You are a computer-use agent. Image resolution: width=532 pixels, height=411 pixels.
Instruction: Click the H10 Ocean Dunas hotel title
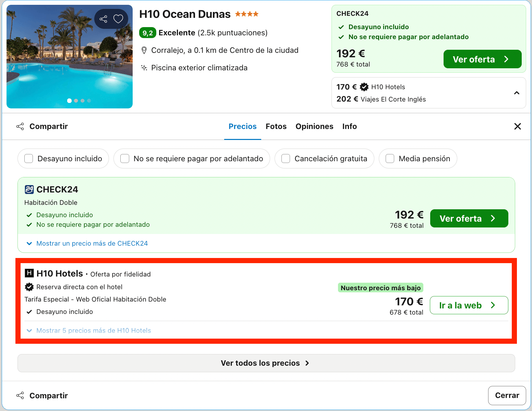coord(185,14)
